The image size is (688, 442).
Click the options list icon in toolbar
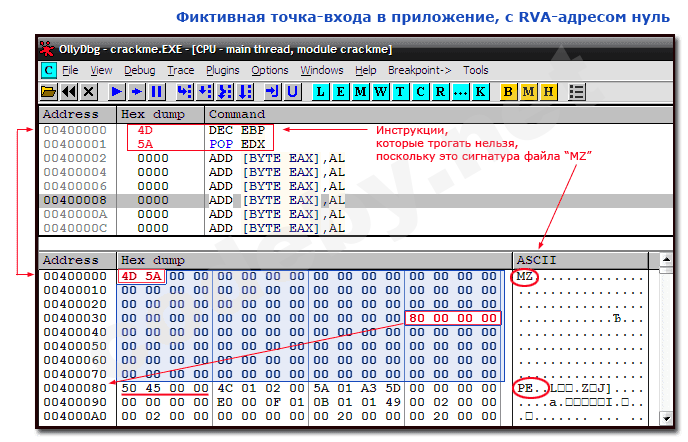pos(576,92)
